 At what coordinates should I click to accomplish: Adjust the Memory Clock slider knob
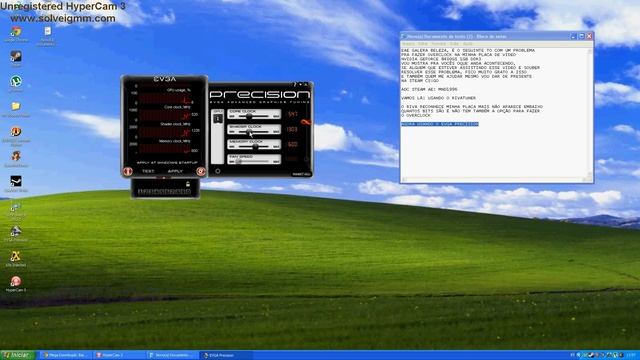point(256,147)
